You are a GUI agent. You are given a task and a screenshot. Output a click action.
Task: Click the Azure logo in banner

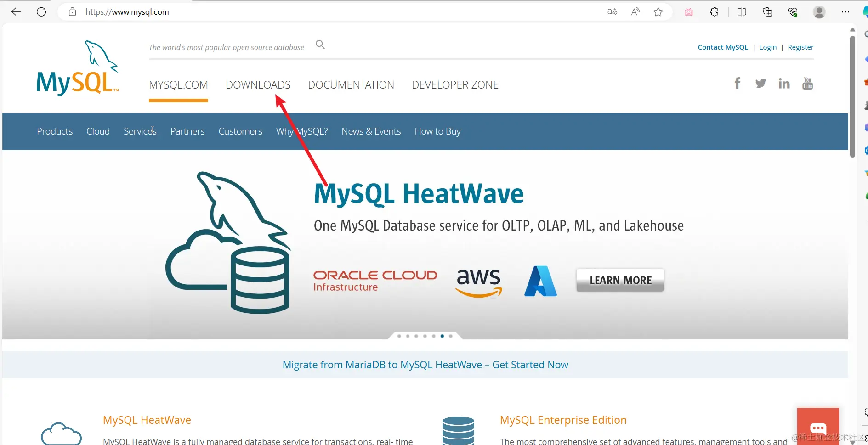pyautogui.click(x=540, y=281)
